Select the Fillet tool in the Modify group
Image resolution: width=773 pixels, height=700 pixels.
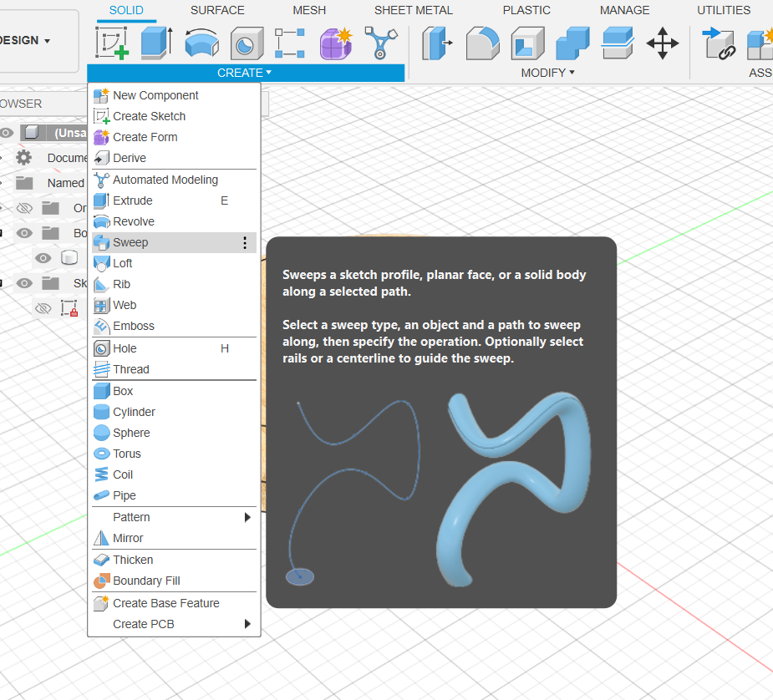[x=482, y=43]
